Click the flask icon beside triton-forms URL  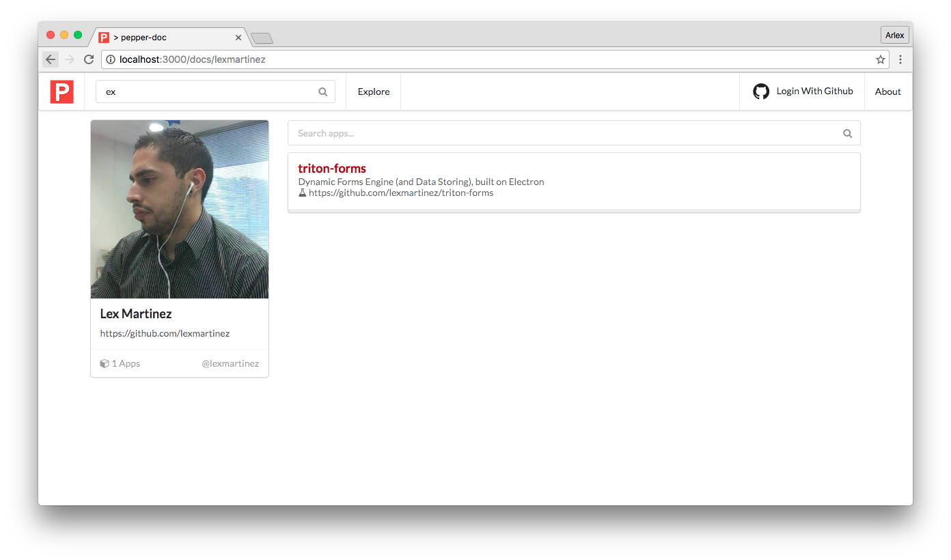[303, 193]
